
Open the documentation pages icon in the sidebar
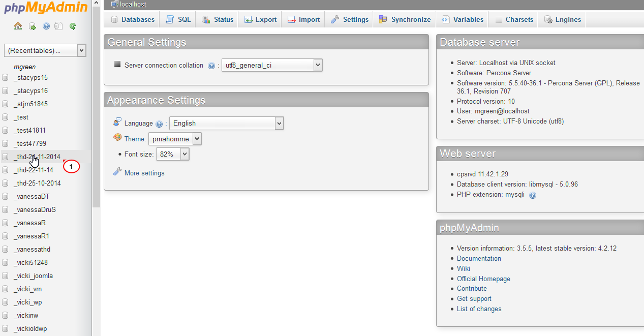[x=58, y=26]
